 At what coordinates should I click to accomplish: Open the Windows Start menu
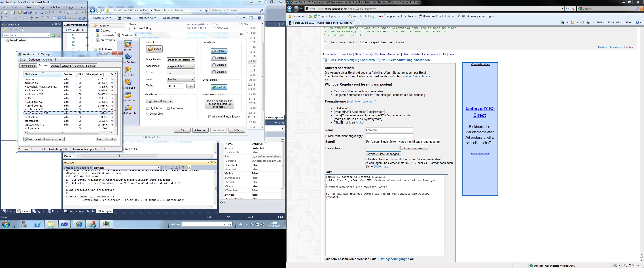pyautogui.click(x=6, y=224)
